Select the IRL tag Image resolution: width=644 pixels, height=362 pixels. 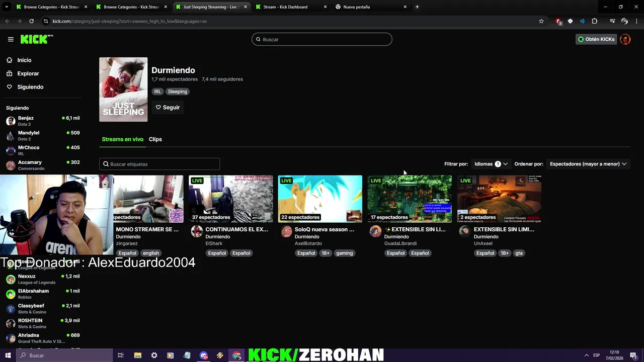click(x=157, y=92)
